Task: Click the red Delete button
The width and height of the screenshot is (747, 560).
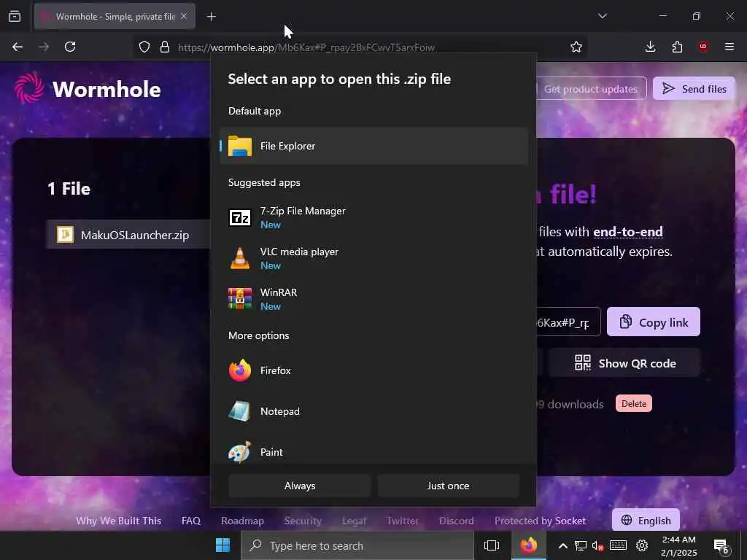Action: click(x=634, y=404)
